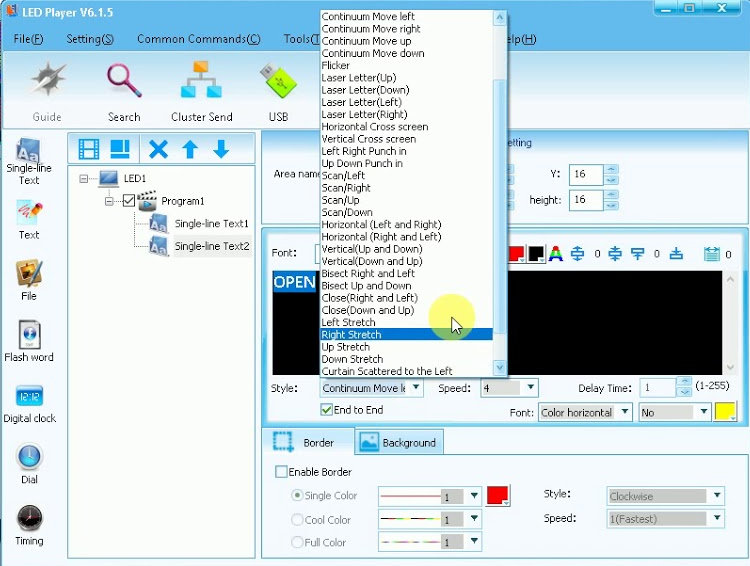
Task: Select Single-line Text1 in tree
Action: [x=211, y=224]
